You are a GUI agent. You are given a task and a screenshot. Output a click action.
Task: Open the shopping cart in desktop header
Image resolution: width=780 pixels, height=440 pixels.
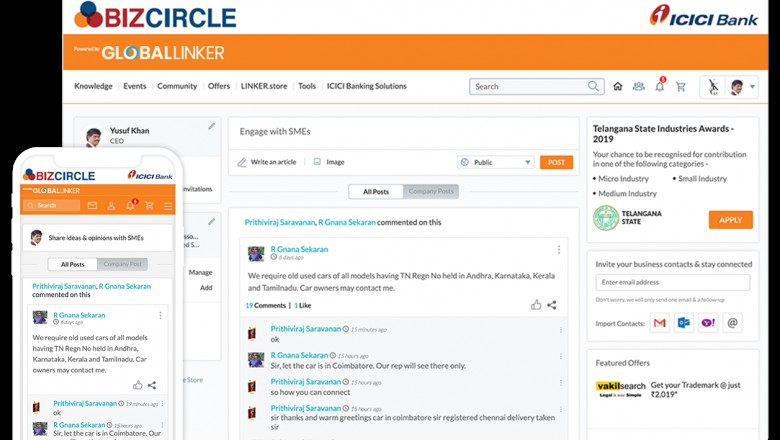[x=681, y=87]
